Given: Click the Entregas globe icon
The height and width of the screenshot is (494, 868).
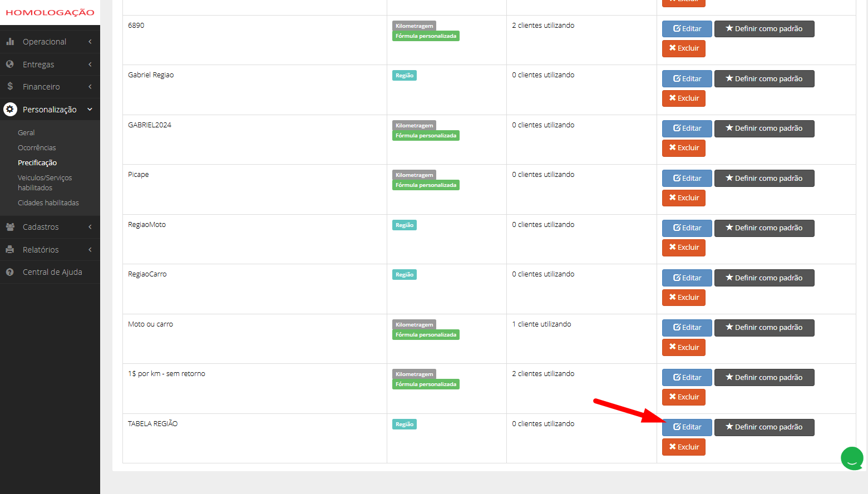Looking at the screenshot, I should click(10, 65).
